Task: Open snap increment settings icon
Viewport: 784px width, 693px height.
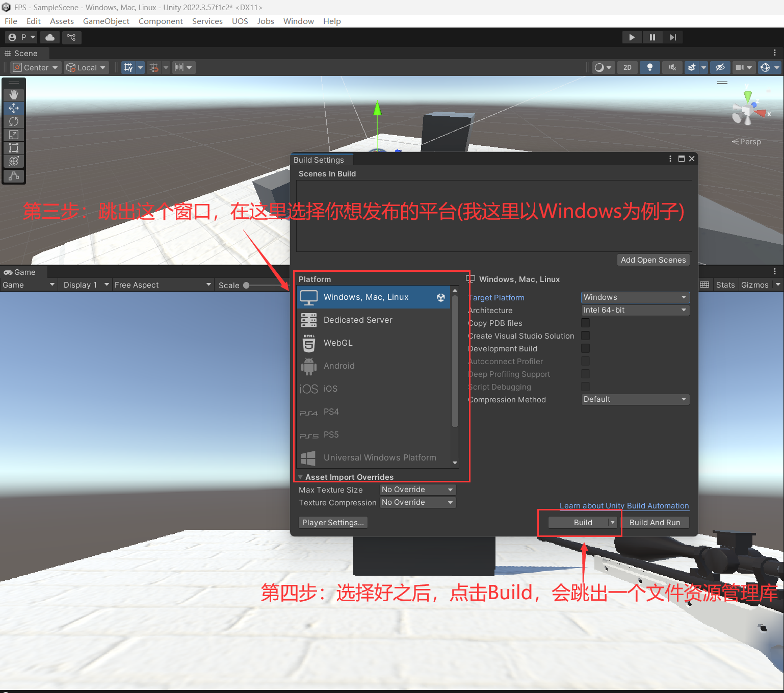Action: [179, 67]
